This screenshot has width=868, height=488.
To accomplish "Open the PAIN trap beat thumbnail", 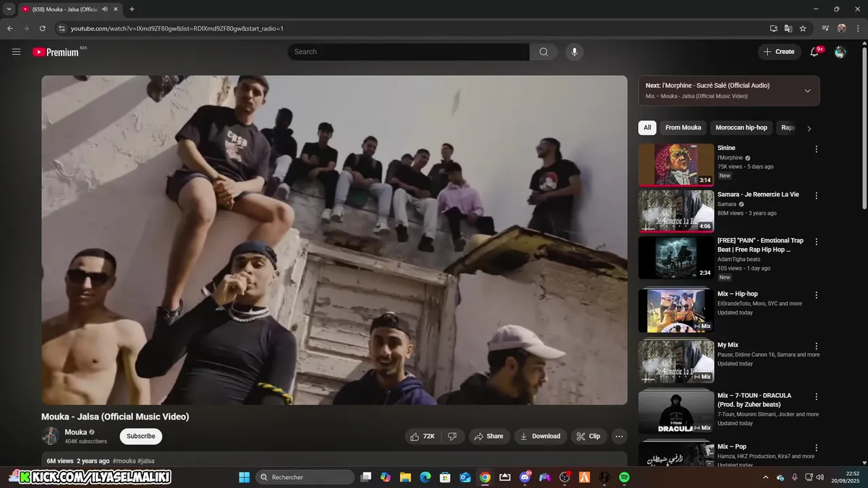I will (x=676, y=257).
